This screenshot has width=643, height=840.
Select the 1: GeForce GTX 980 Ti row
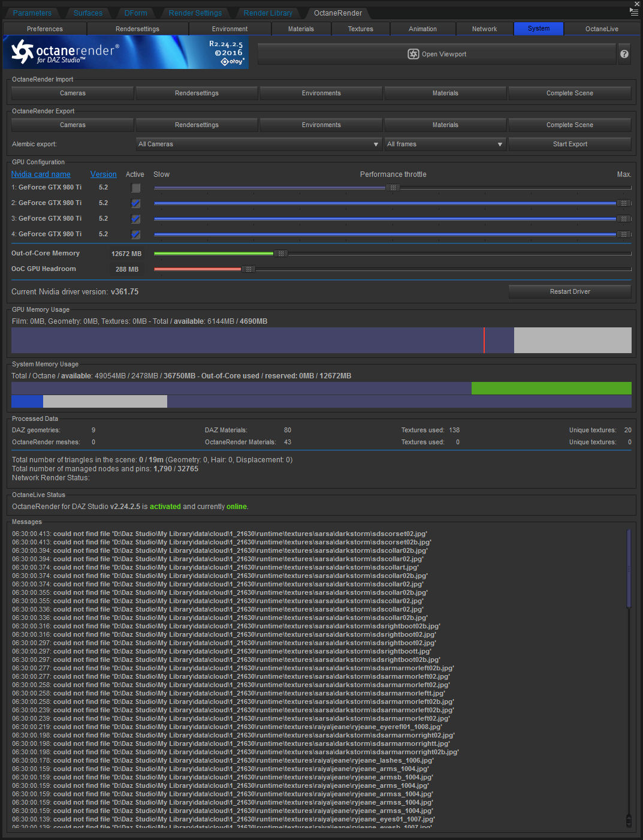click(x=47, y=188)
